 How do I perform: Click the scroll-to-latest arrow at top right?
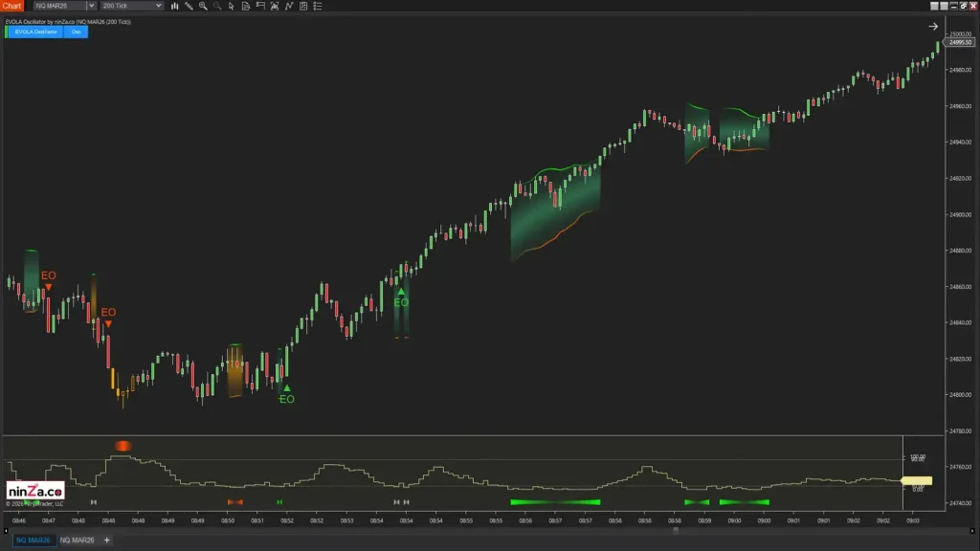(x=933, y=27)
